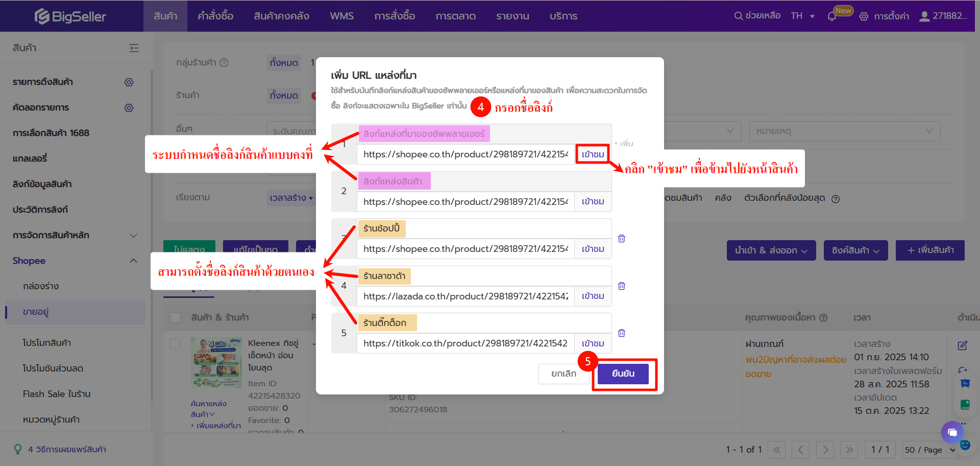Open การสั่งซื้อ top menu
980x466 pixels.
tap(395, 16)
